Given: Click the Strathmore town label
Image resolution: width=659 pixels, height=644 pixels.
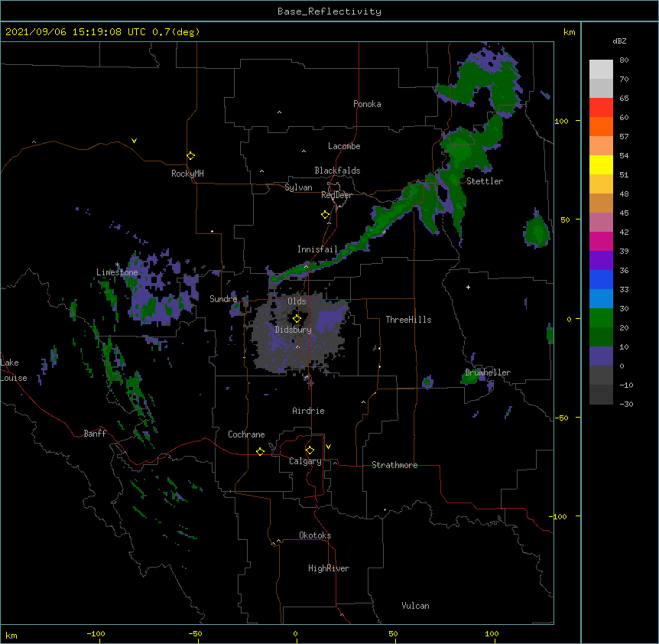Looking at the screenshot, I should pos(394,465).
